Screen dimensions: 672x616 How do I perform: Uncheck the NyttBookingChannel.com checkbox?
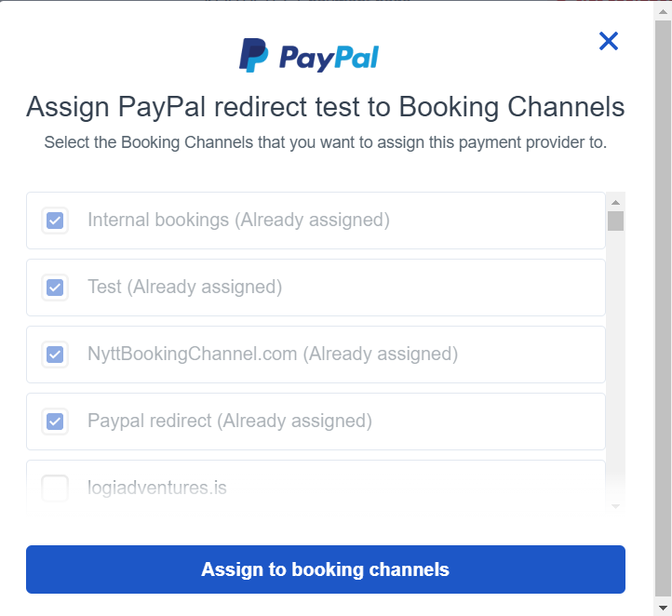55,355
